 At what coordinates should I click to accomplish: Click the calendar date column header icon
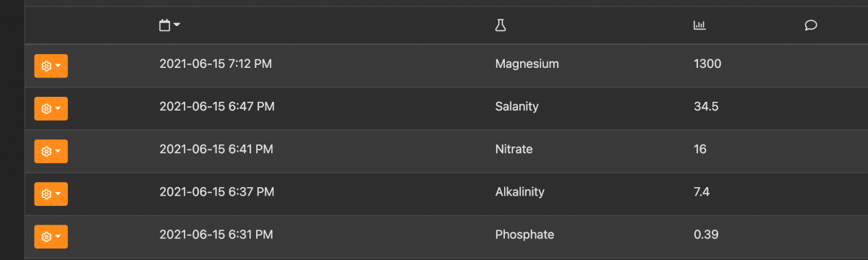pos(164,25)
